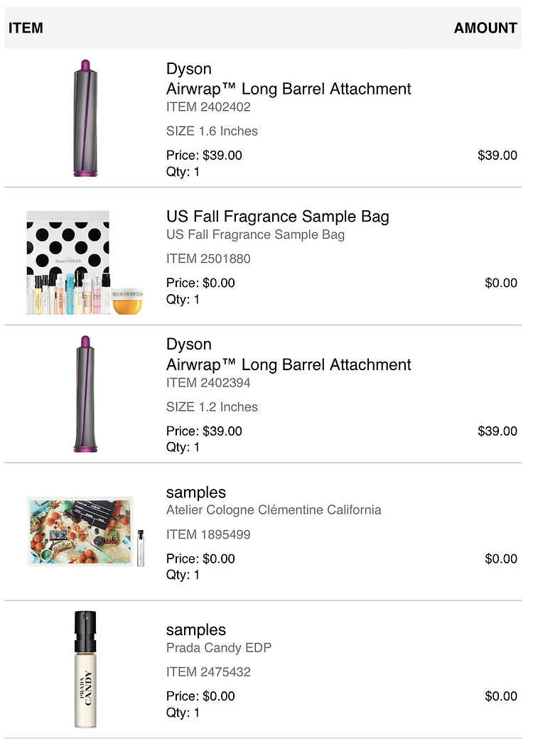Click the Atelier Cologne Clémentine California text
The width and height of the screenshot is (533, 756).
(274, 509)
